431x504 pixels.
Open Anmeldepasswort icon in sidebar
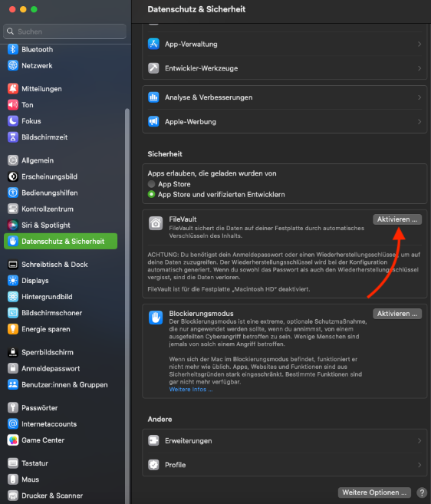click(x=13, y=368)
